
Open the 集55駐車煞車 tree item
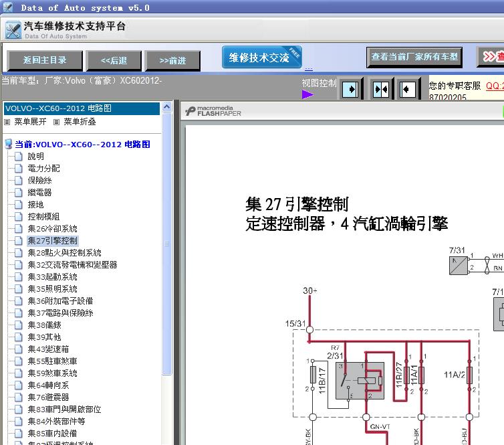click(52, 361)
